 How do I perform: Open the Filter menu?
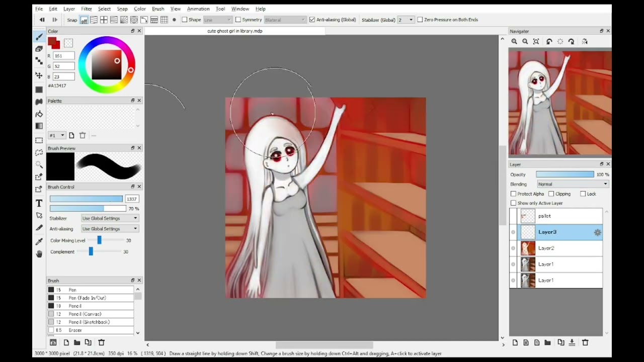point(87,9)
